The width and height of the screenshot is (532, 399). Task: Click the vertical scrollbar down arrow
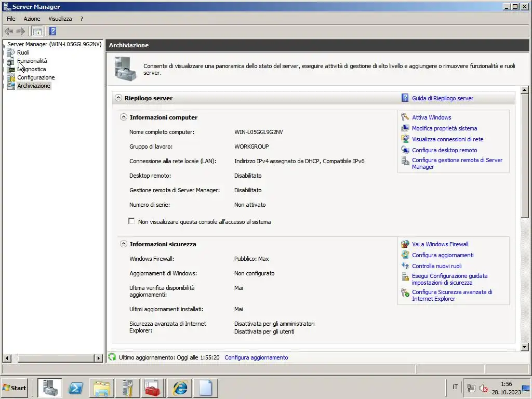pos(525,347)
